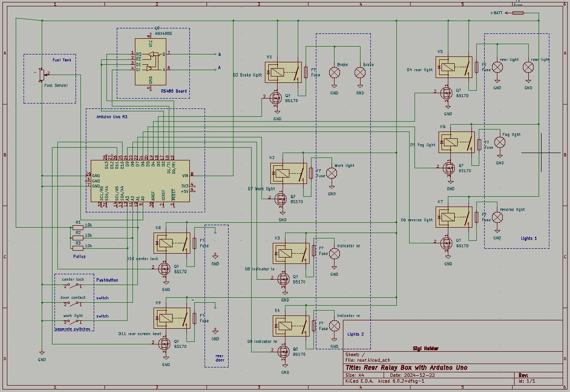Select the MAX485E transceiver IC symbol
The width and height of the screenshot is (570, 392).
pos(151,61)
